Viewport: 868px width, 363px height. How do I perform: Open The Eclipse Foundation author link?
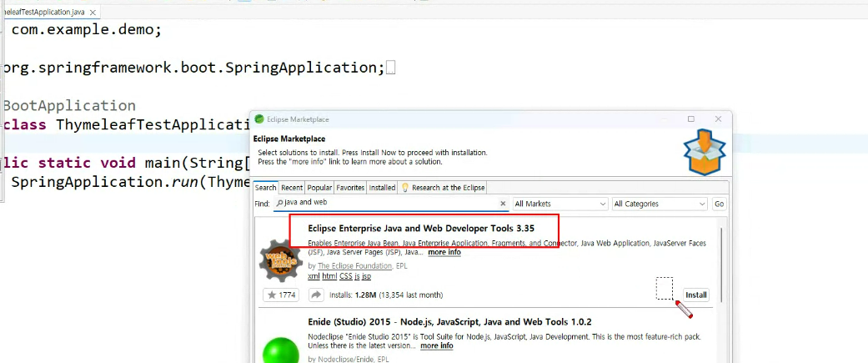pyautogui.click(x=355, y=266)
